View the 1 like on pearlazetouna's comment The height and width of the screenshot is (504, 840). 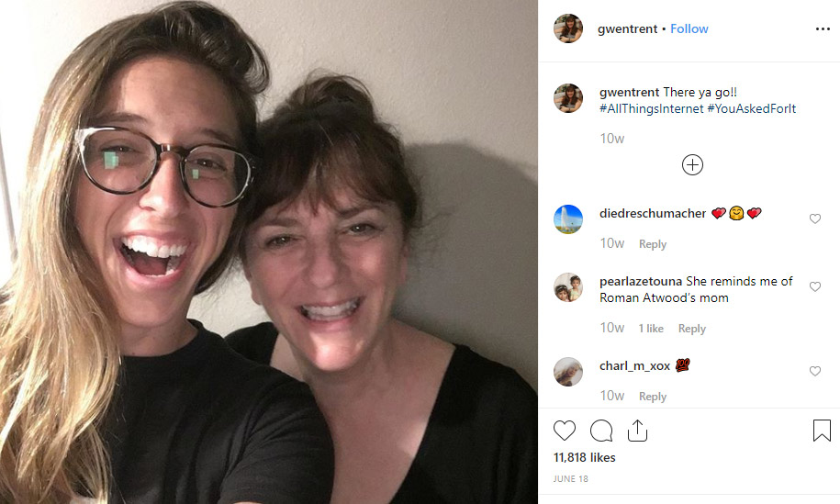coord(651,329)
